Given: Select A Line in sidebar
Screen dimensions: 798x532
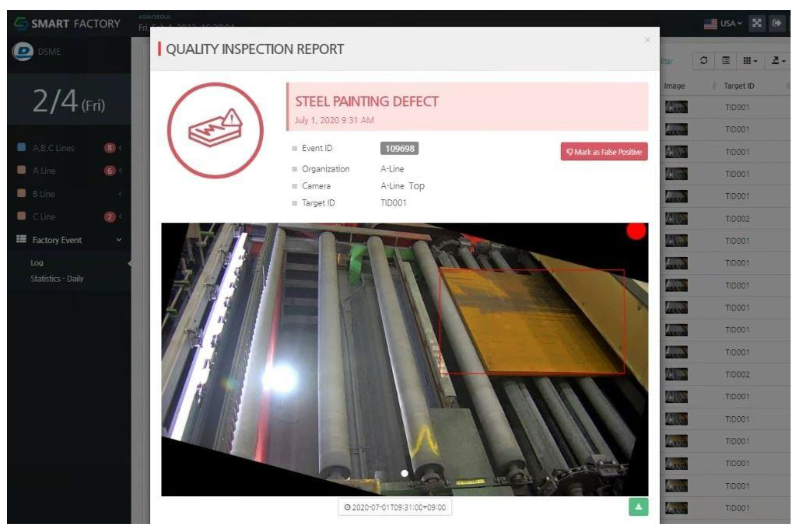Looking at the screenshot, I should click(44, 171).
